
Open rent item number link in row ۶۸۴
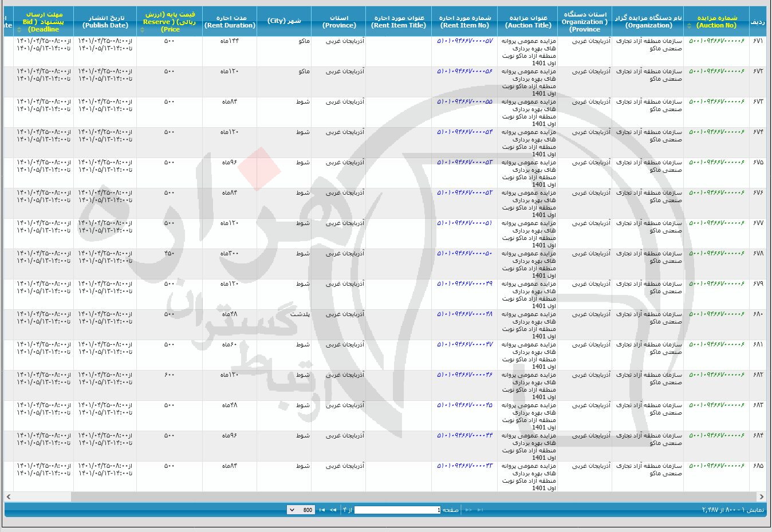(x=464, y=436)
